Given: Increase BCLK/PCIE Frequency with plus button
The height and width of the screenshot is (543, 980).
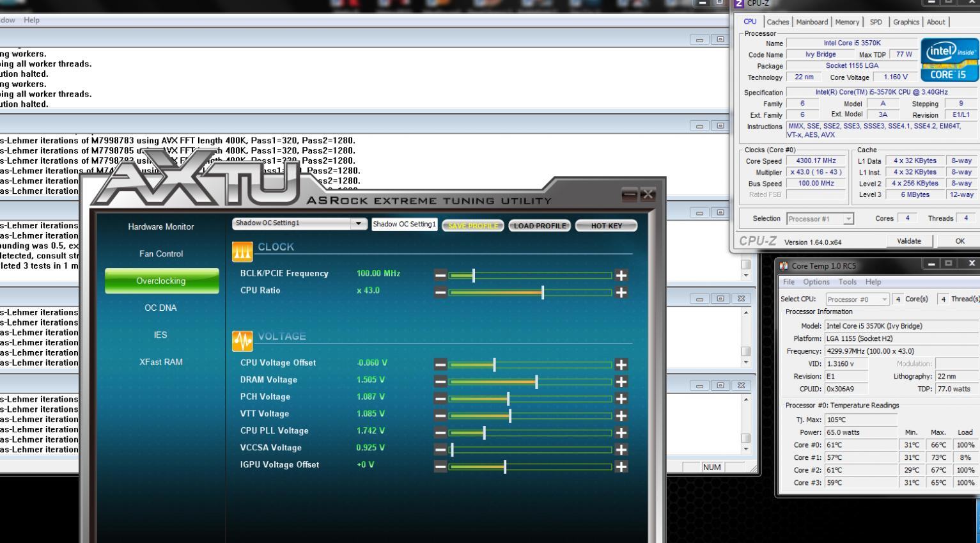Looking at the screenshot, I should click(x=621, y=276).
